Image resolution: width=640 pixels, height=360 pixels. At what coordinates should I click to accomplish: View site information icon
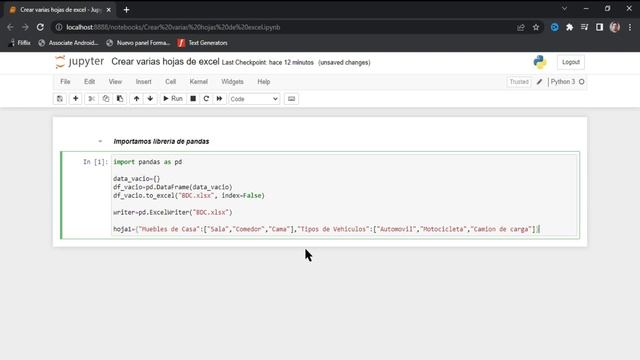[x=59, y=27]
